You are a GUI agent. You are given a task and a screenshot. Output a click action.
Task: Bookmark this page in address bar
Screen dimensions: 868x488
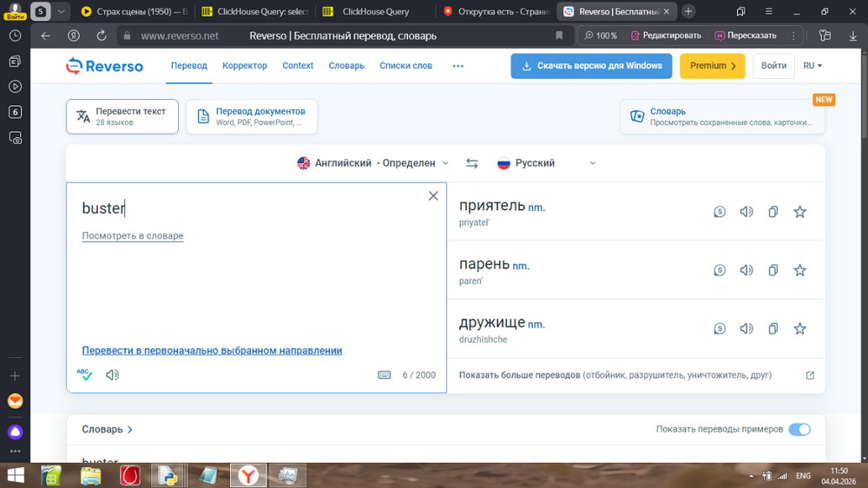point(559,36)
